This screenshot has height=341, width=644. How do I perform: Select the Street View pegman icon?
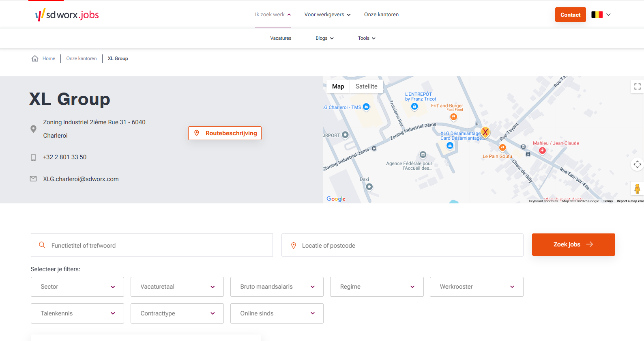point(637,189)
